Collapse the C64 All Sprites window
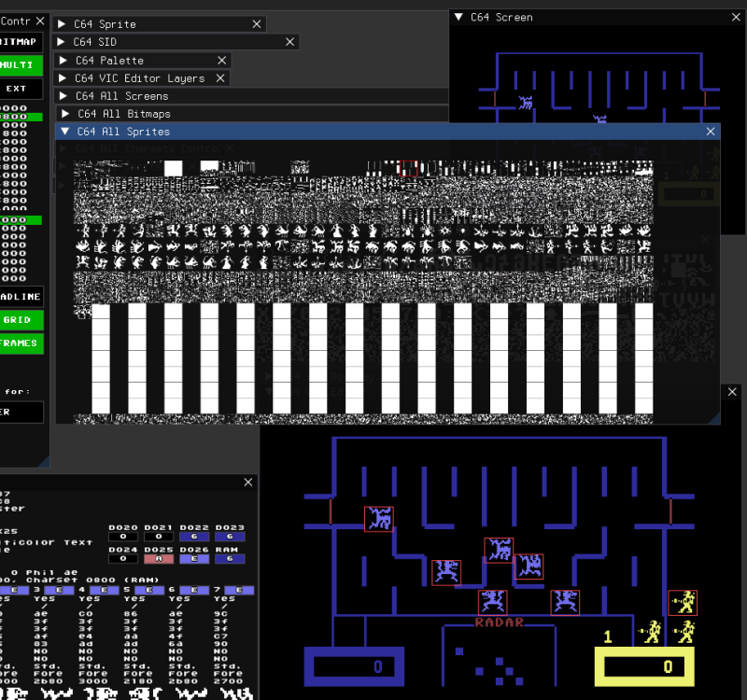The height and width of the screenshot is (700, 747). tap(65, 131)
